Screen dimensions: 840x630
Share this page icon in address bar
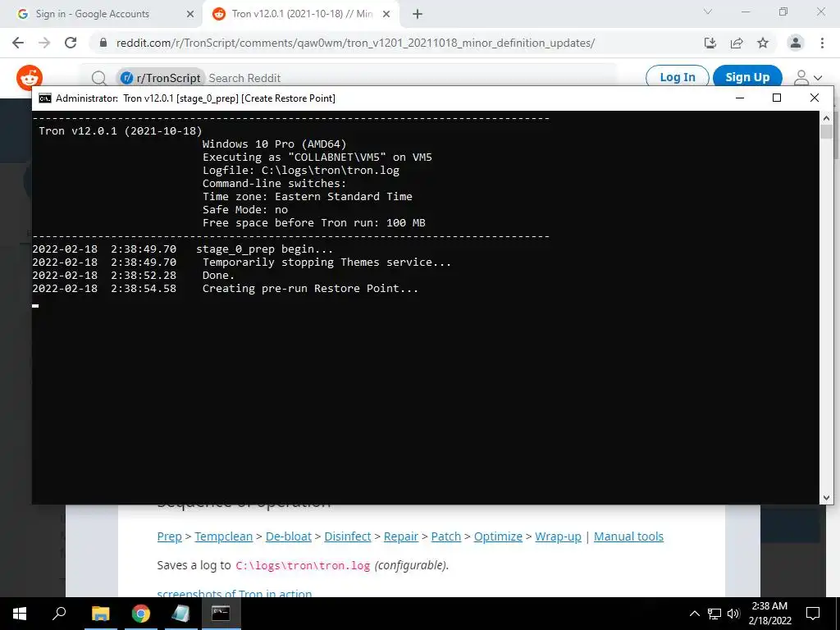coord(737,43)
